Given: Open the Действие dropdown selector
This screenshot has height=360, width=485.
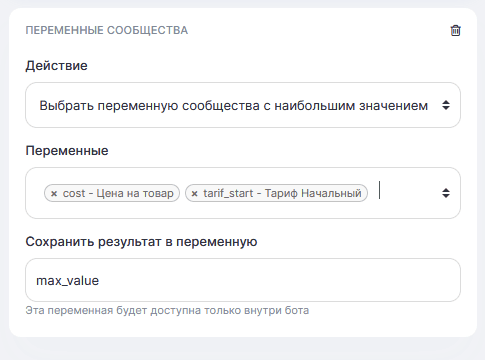Looking at the screenshot, I should (x=243, y=105).
